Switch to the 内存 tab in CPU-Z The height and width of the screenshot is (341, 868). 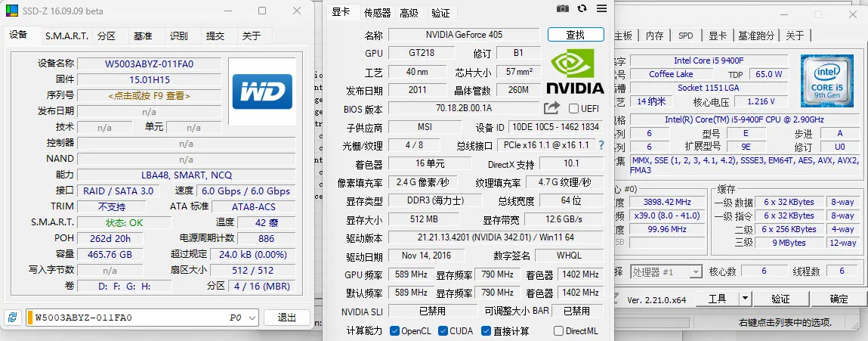coord(654,36)
